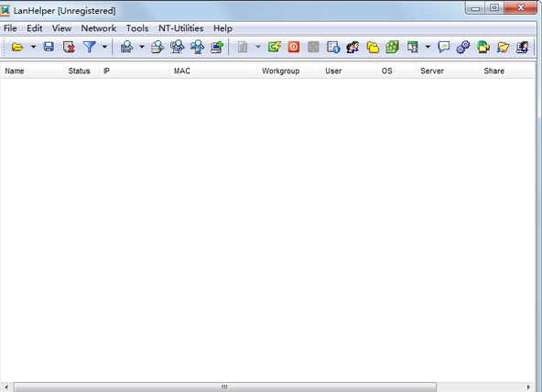
Task: Click the blue funnel filter icon
Action: coord(90,47)
